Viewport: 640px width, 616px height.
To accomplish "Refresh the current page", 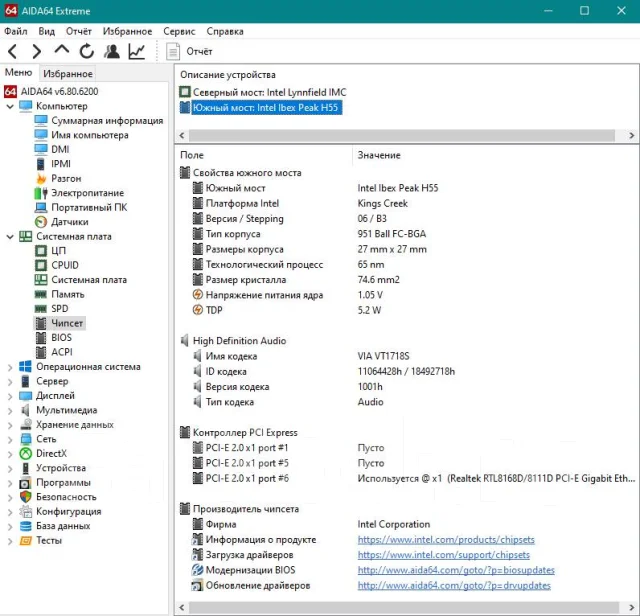I will click(87, 51).
